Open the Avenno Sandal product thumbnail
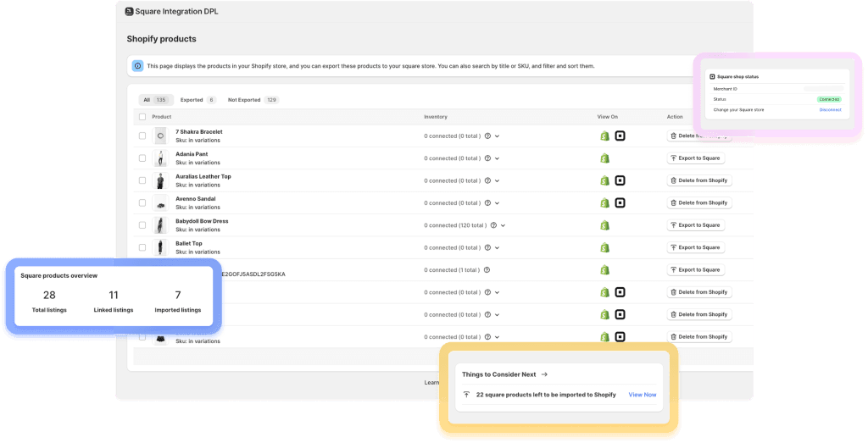The image size is (868, 443). 160,203
